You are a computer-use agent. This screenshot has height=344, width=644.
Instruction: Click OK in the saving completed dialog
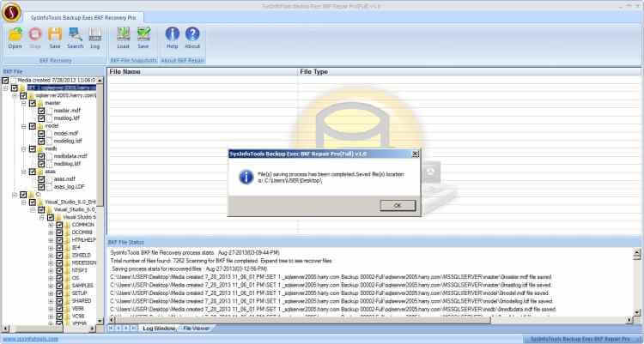pyautogui.click(x=398, y=206)
